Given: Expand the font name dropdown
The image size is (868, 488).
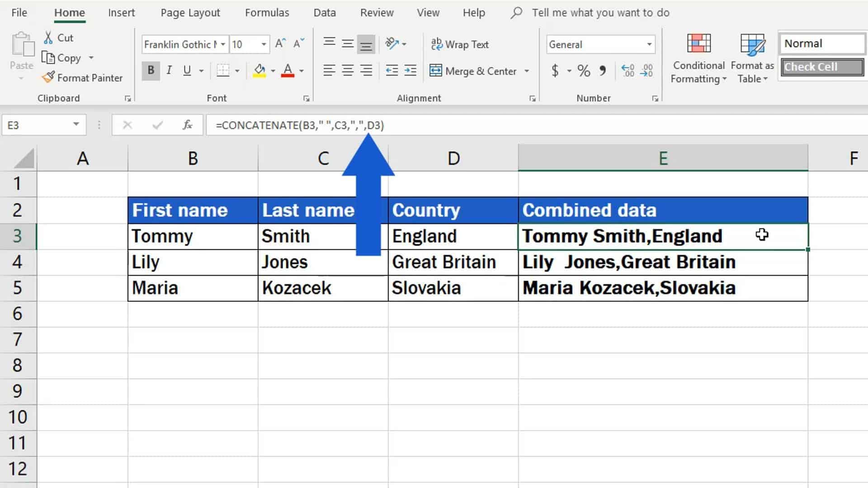Looking at the screenshot, I should point(223,45).
